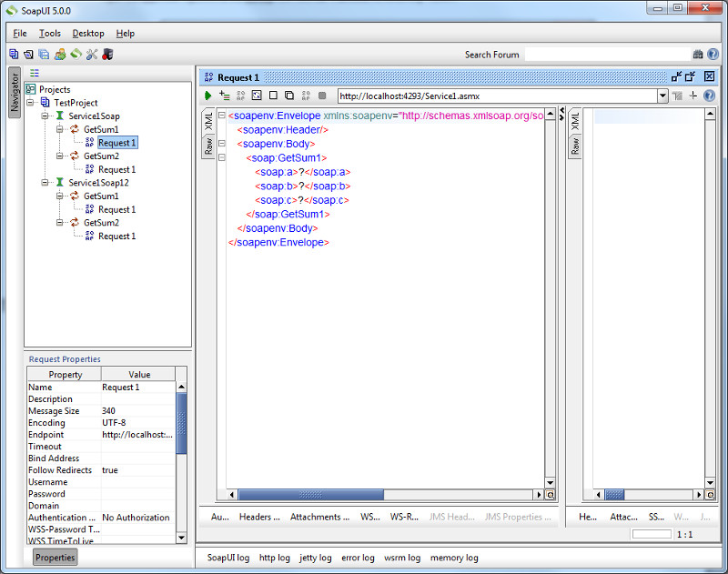The height and width of the screenshot is (574, 728).
Task: Click the response editor horizontal scrollbar thumb
Action: (x=614, y=495)
